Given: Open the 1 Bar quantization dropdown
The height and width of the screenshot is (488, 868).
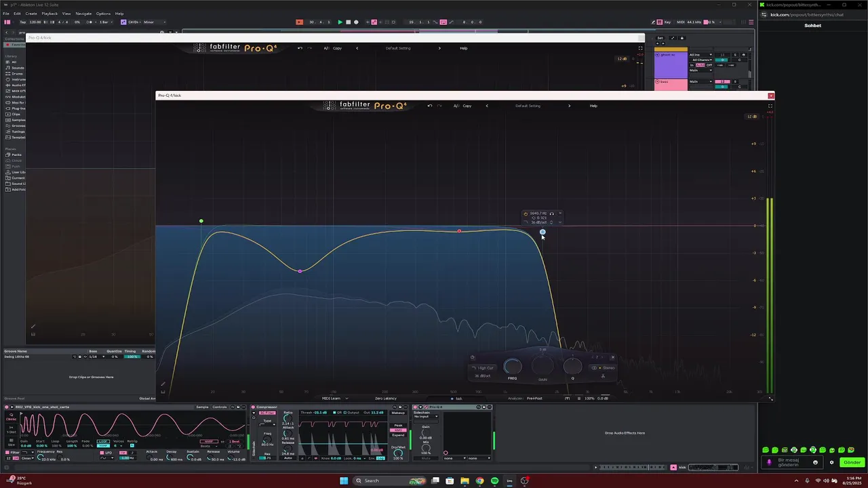Looking at the screenshot, I should click(x=106, y=22).
